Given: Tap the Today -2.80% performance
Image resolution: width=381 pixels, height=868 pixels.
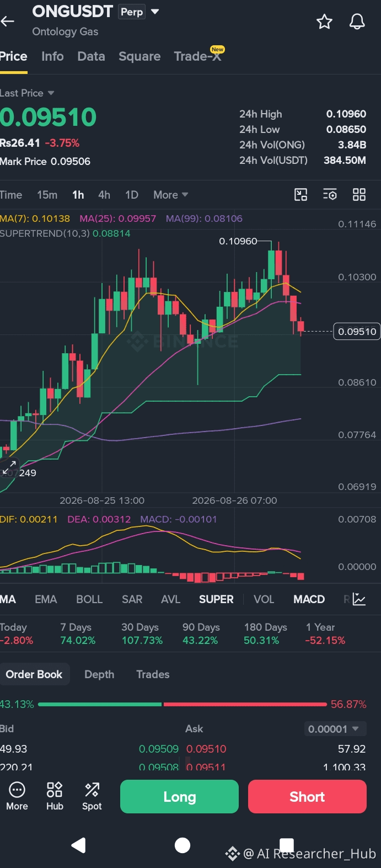Looking at the screenshot, I should tap(17, 634).
